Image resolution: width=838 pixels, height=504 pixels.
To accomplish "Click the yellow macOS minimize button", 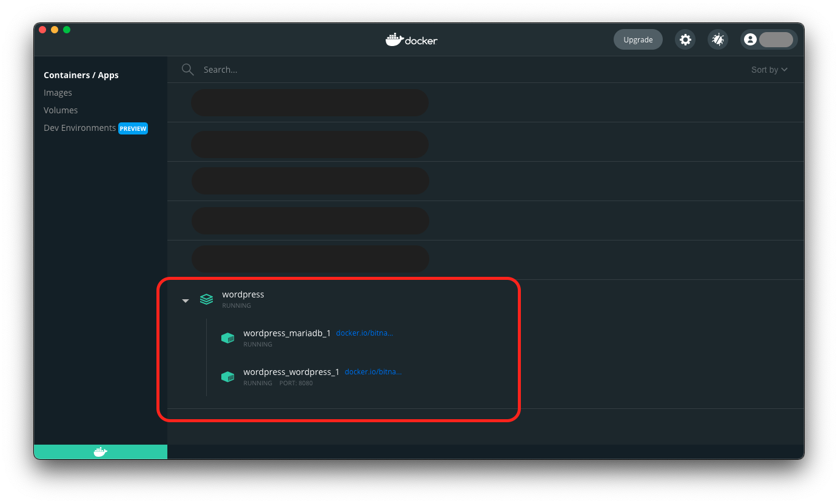I will click(x=55, y=30).
